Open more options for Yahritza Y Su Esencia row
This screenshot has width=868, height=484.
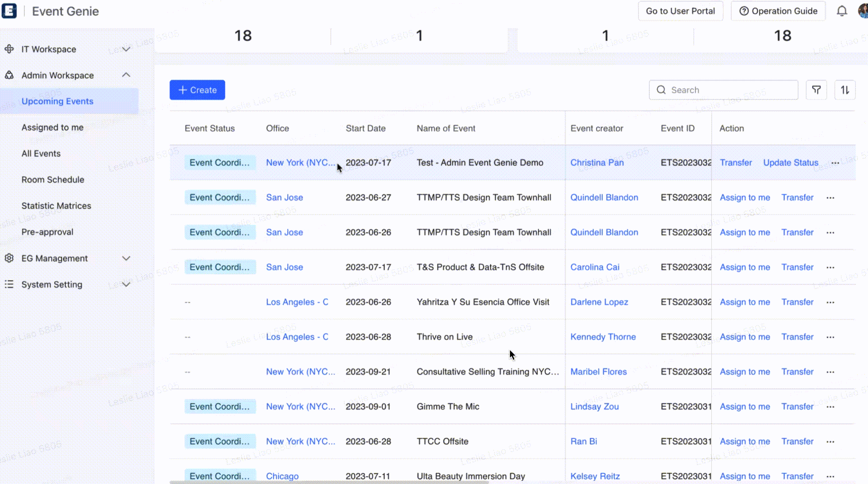(830, 302)
